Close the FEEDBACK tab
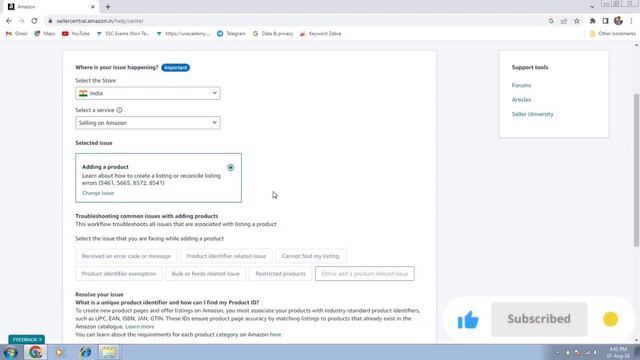The width and height of the screenshot is (640, 360). (40, 340)
